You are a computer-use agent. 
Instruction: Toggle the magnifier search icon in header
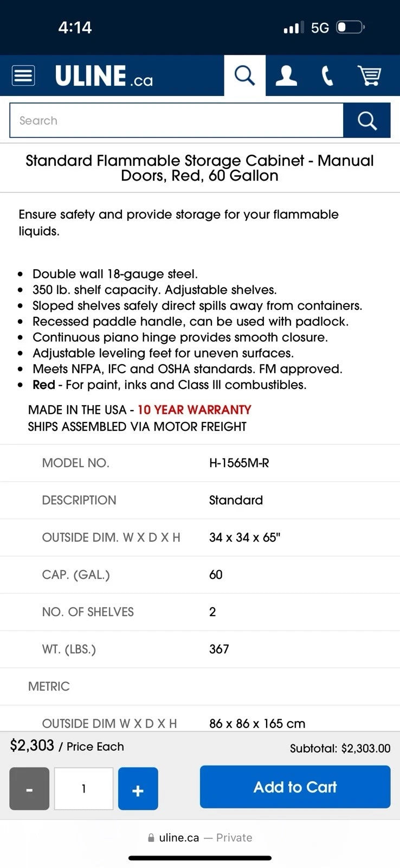pyautogui.click(x=244, y=75)
